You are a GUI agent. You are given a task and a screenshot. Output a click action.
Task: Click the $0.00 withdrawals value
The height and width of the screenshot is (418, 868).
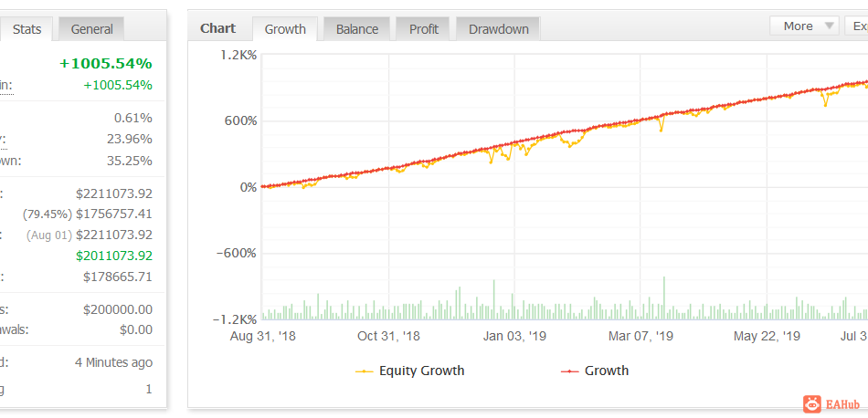pyautogui.click(x=135, y=330)
